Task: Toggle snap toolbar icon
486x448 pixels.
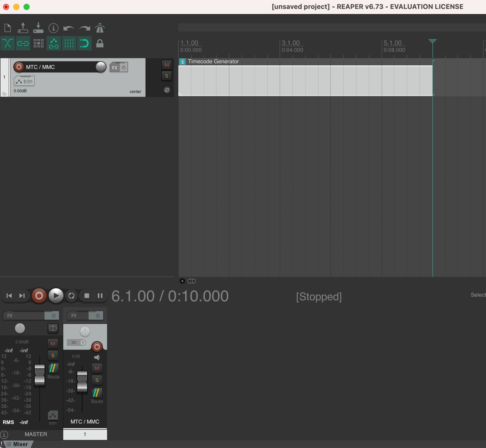Action: (x=84, y=44)
